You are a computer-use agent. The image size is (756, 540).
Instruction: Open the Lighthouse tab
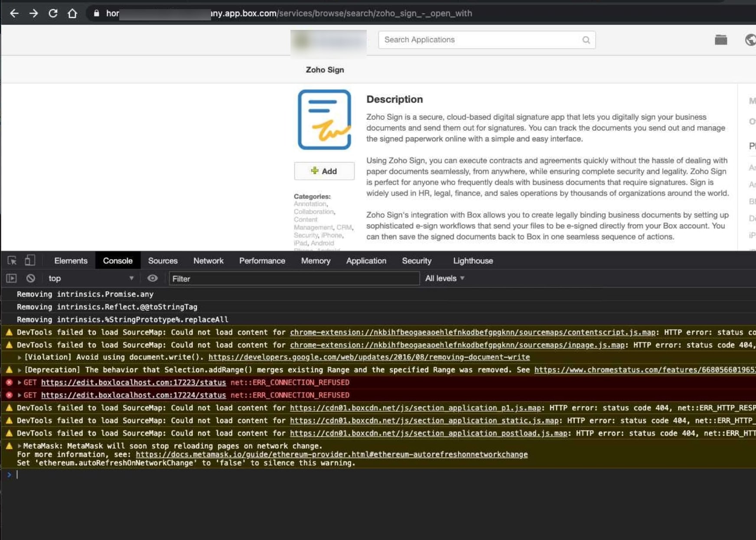(473, 260)
